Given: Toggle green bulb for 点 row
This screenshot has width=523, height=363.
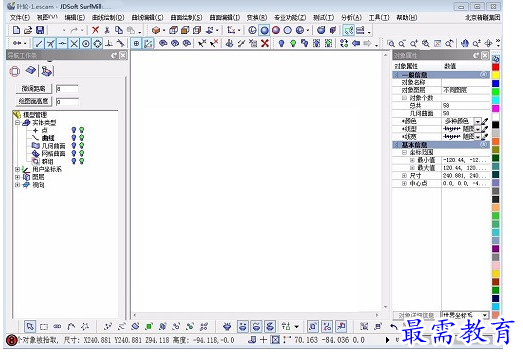Looking at the screenshot, I should point(81,130).
